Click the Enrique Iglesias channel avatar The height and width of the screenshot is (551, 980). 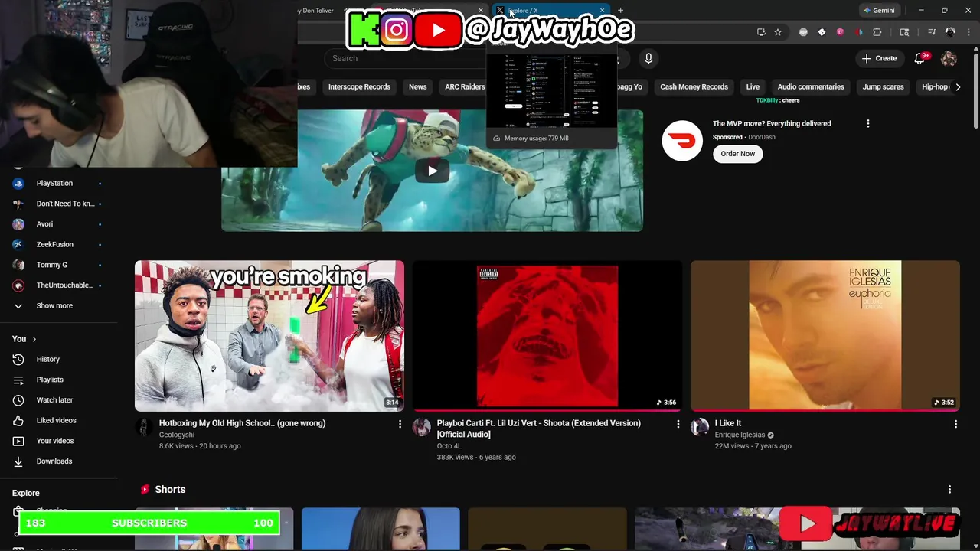click(x=700, y=427)
